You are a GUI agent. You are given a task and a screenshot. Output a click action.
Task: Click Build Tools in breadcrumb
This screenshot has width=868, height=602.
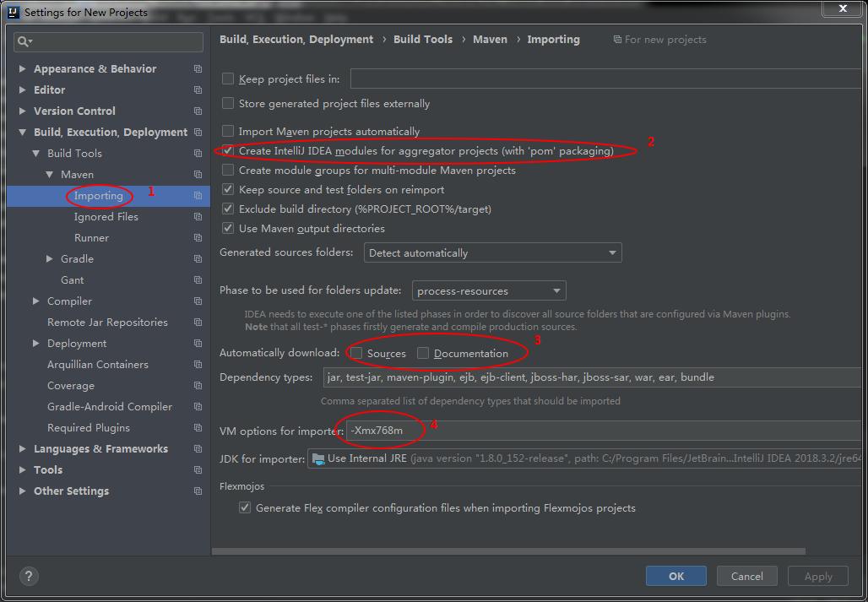click(x=423, y=40)
